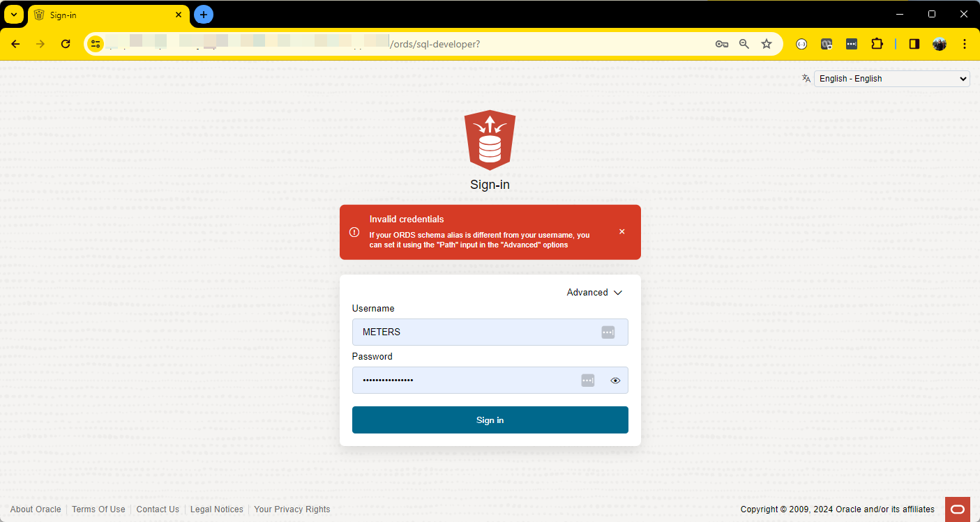Screen dimensions: 980x522
Task: Open a new browser tab
Action: tap(204, 14)
